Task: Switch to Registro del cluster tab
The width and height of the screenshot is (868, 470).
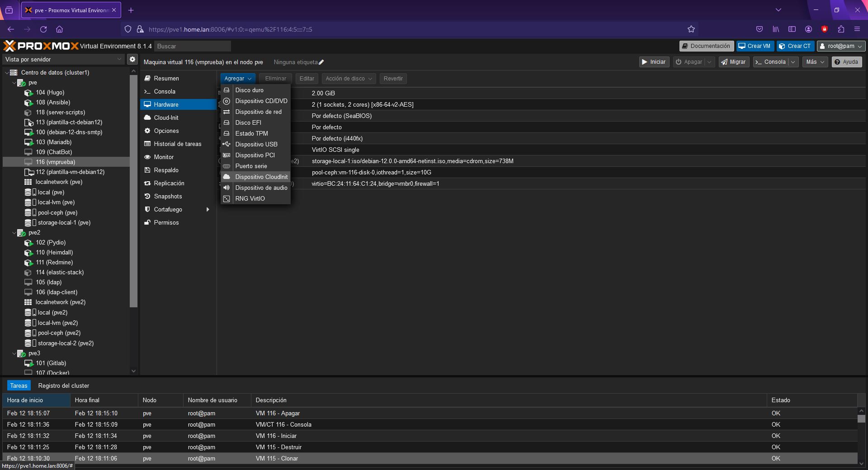Action: click(x=64, y=385)
